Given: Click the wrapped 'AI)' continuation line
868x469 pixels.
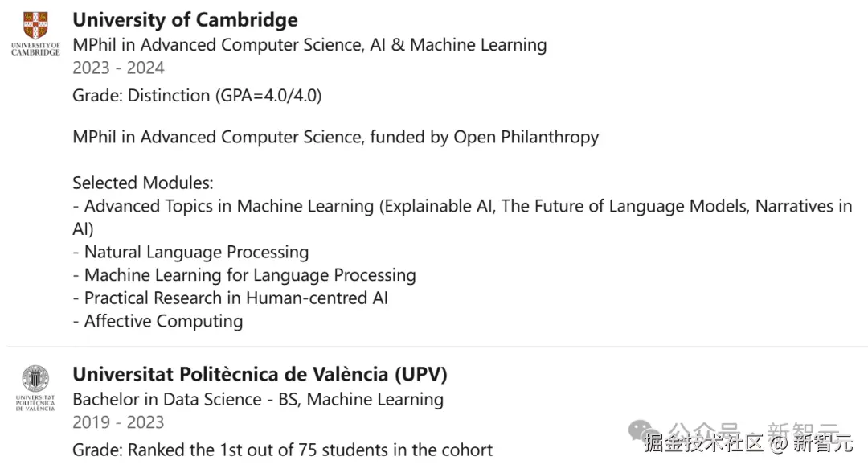Looking at the screenshot, I should tap(83, 230).
